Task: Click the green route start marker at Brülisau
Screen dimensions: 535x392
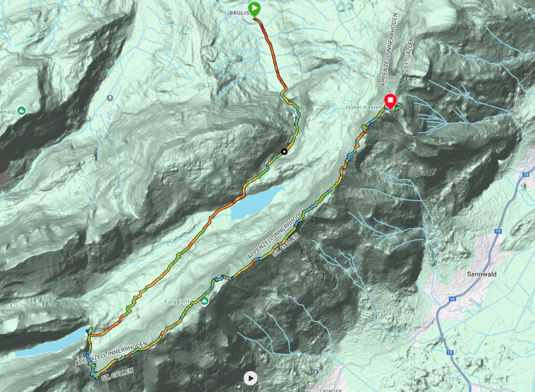Action: coord(254,8)
